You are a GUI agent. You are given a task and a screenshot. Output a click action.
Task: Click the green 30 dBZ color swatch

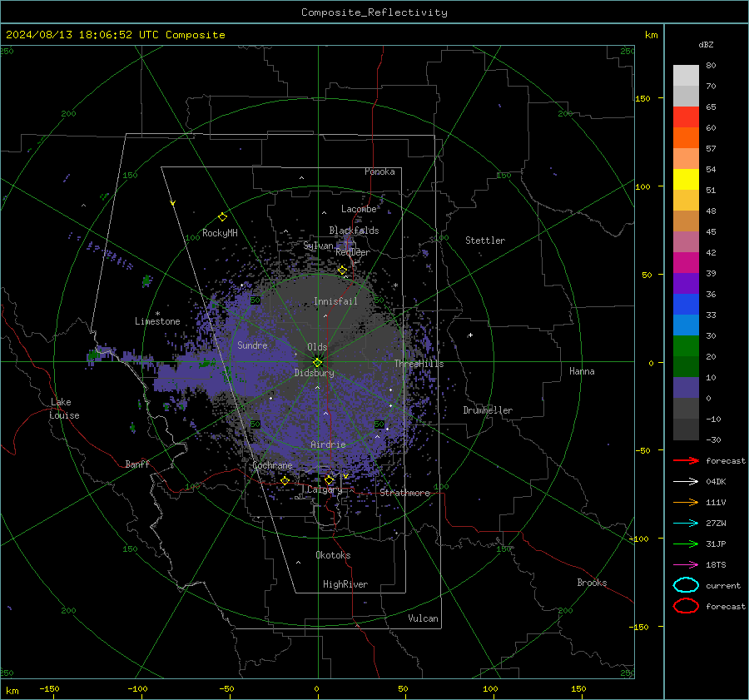pos(686,346)
